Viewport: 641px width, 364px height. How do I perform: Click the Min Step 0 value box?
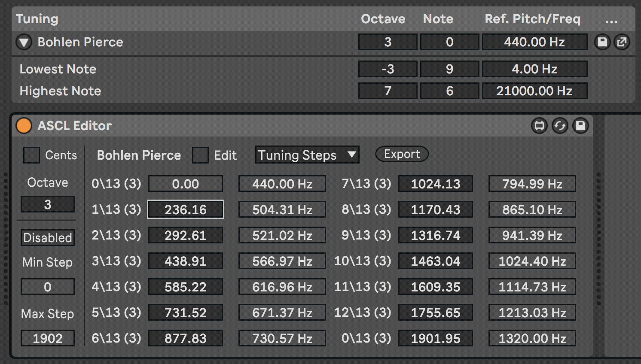[48, 287]
